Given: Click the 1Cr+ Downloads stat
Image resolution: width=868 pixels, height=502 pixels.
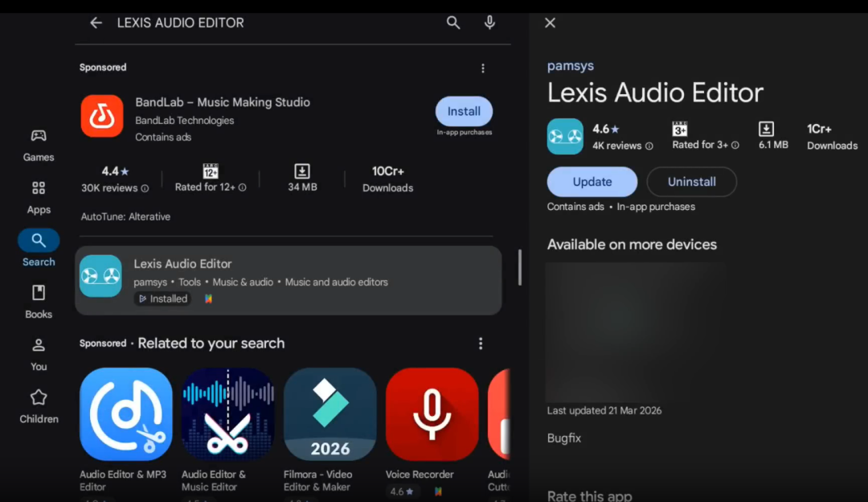Looking at the screenshot, I should [x=832, y=137].
